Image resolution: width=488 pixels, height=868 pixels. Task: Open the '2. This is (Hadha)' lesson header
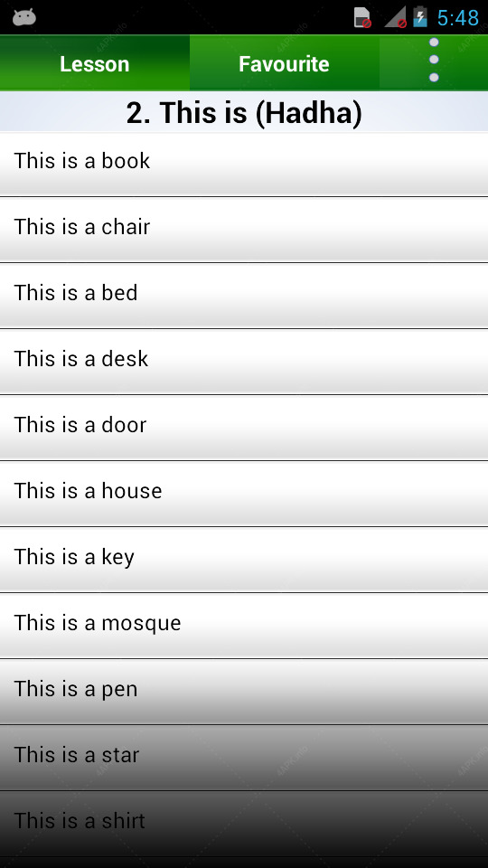pos(244,112)
